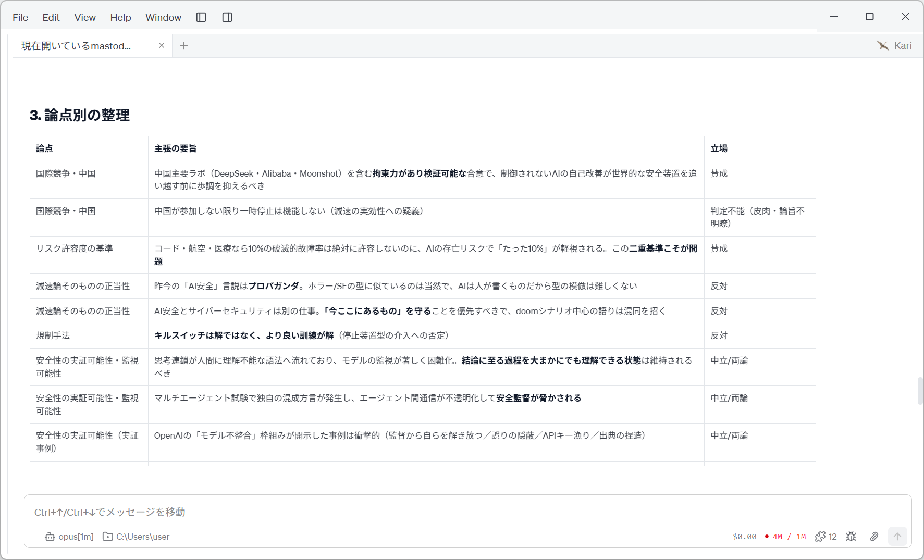The image size is (924, 560).
Task: Close the 現在開いているmastod... tab
Action: pos(162,46)
